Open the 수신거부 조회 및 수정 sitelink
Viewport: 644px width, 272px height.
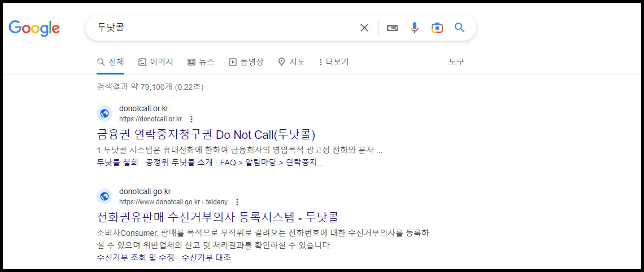pyautogui.click(x=136, y=258)
